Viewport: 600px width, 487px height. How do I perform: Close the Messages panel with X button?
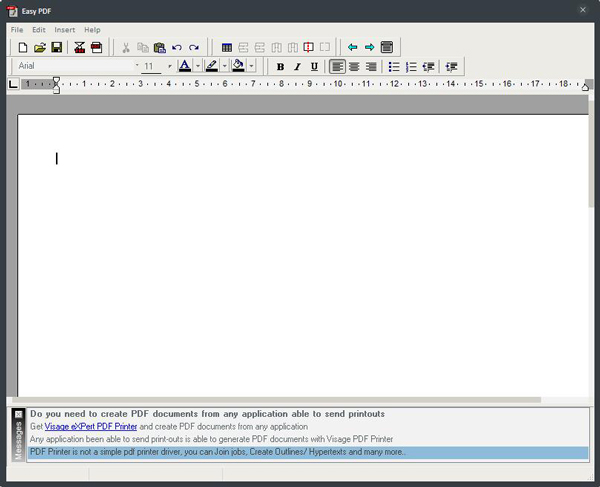click(x=19, y=415)
